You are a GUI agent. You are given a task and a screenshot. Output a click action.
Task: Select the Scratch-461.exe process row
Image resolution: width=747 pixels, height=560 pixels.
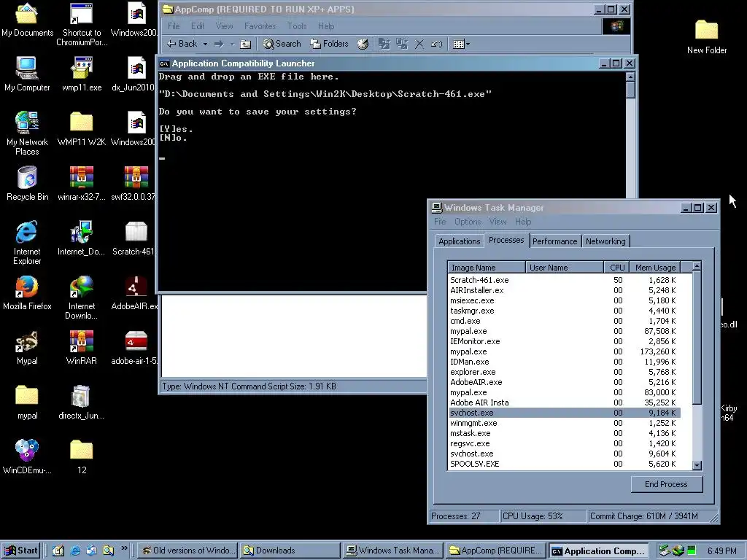(x=565, y=280)
